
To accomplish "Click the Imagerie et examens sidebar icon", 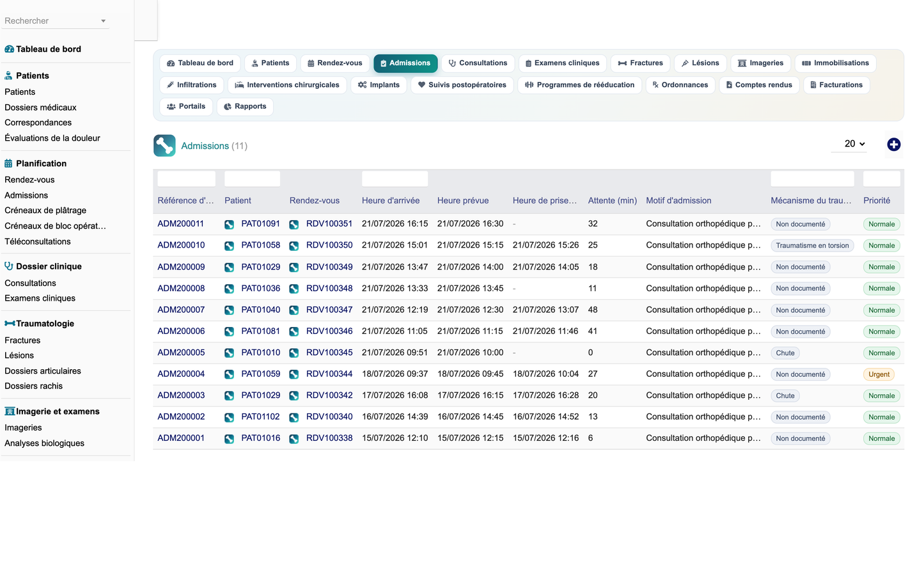I will (10, 411).
